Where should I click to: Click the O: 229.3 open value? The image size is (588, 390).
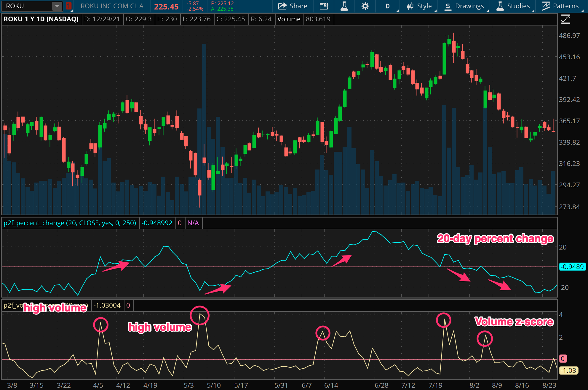click(x=138, y=19)
